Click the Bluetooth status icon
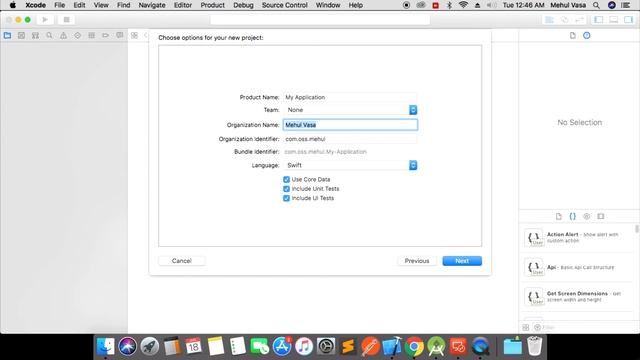The height and width of the screenshot is (360, 640). pos(449,5)
